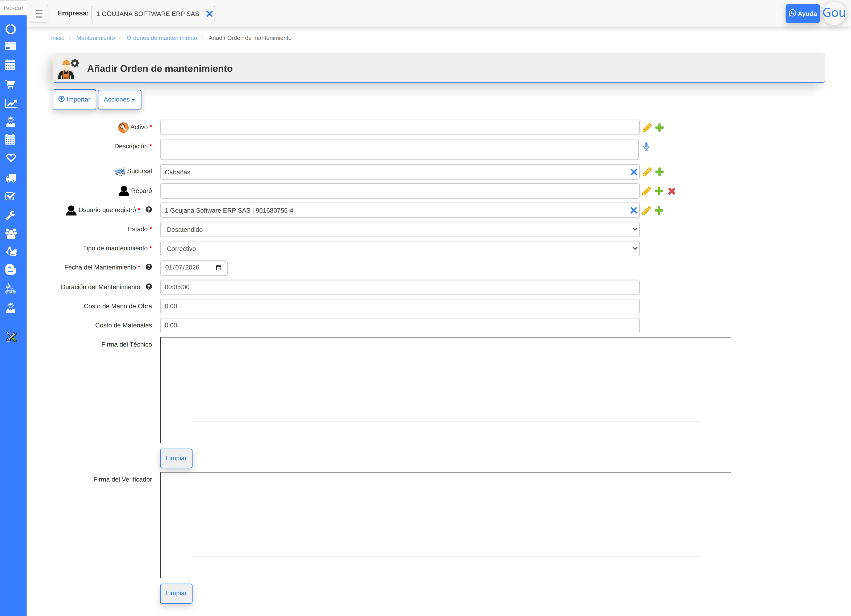
Task: Open the Acciones dropdown menu
Action: tap(119, 99)
